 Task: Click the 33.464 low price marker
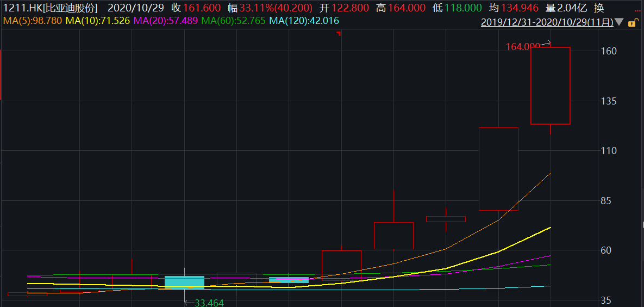click(209, 303)
